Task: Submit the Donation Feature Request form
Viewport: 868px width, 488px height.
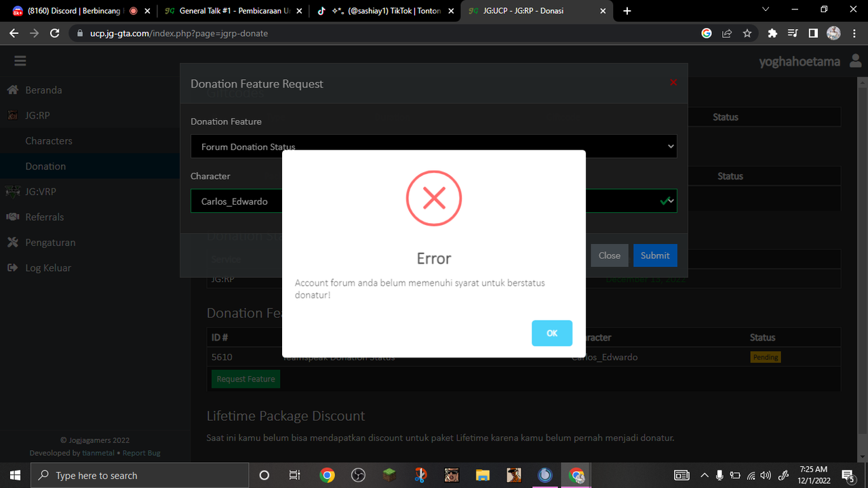Action: pos(655,256)
